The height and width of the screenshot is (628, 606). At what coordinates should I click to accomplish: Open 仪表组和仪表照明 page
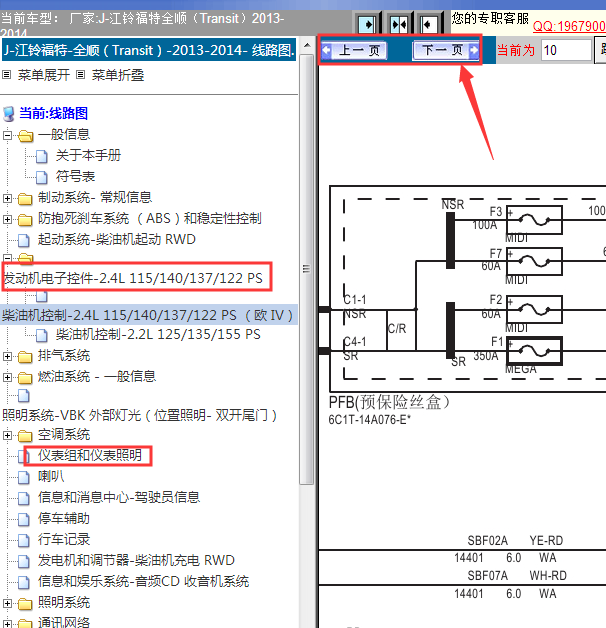(90, 455)
